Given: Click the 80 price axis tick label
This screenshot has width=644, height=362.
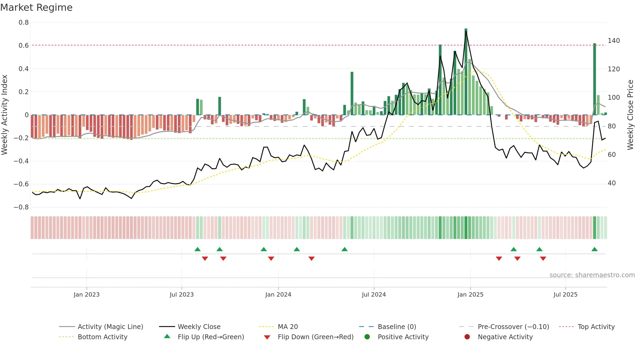Looking at the screenshot, I should 612,126.
